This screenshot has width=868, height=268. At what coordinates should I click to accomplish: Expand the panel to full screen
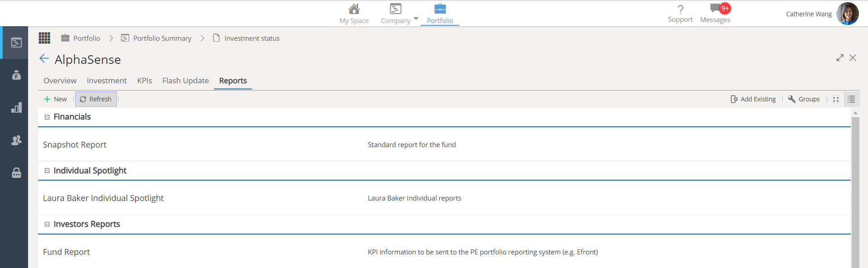coord(840,58)
